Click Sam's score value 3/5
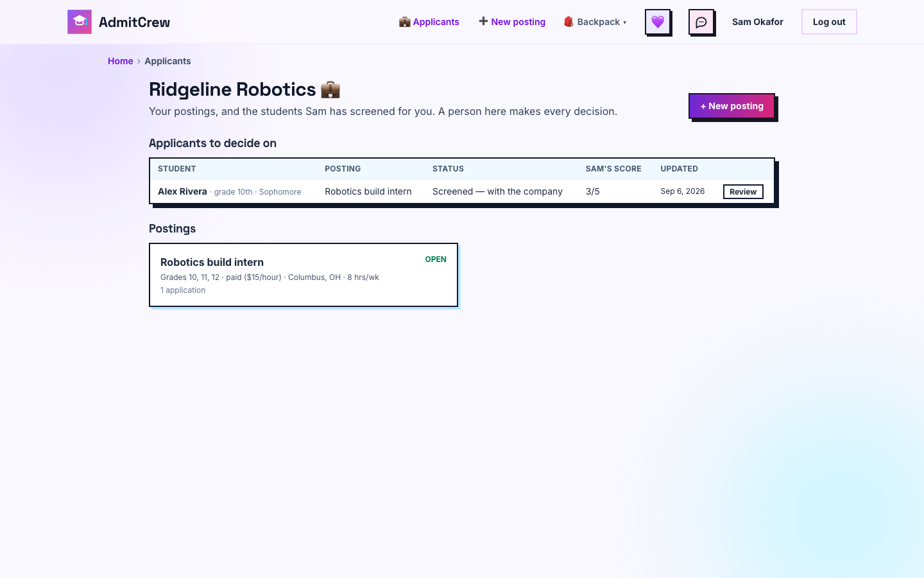The image size is (924, 578). (593, 191)
